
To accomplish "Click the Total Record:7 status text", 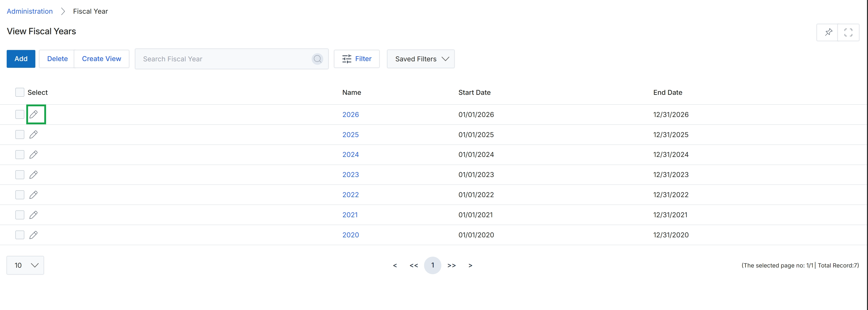I will point(838,265).
